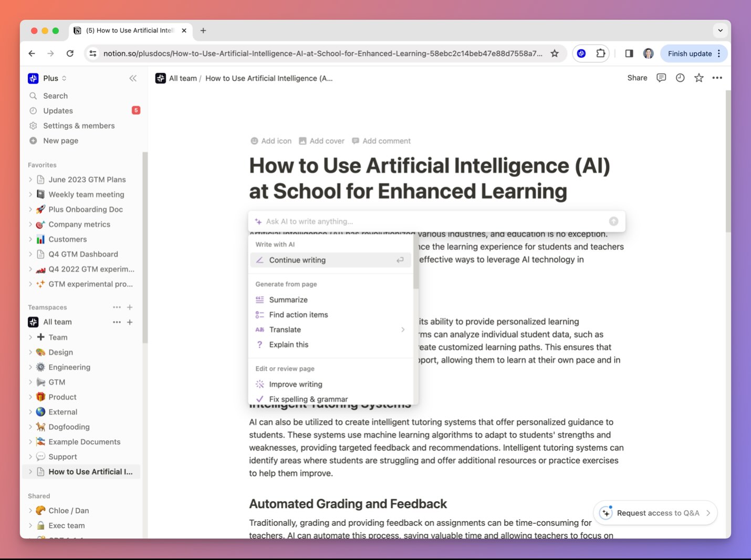
Task: Click All team breadcrumb link
Action: click(x=183, y=78)
